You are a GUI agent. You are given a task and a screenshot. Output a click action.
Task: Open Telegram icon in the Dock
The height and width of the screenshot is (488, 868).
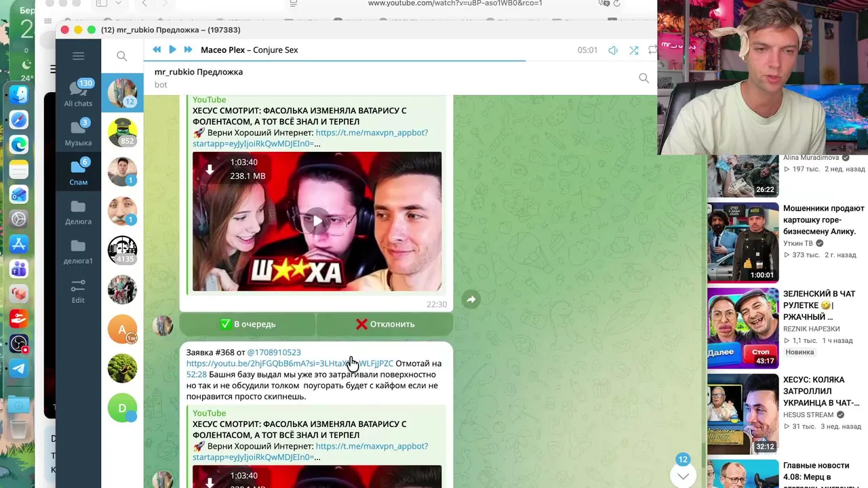tap(19, 369)
